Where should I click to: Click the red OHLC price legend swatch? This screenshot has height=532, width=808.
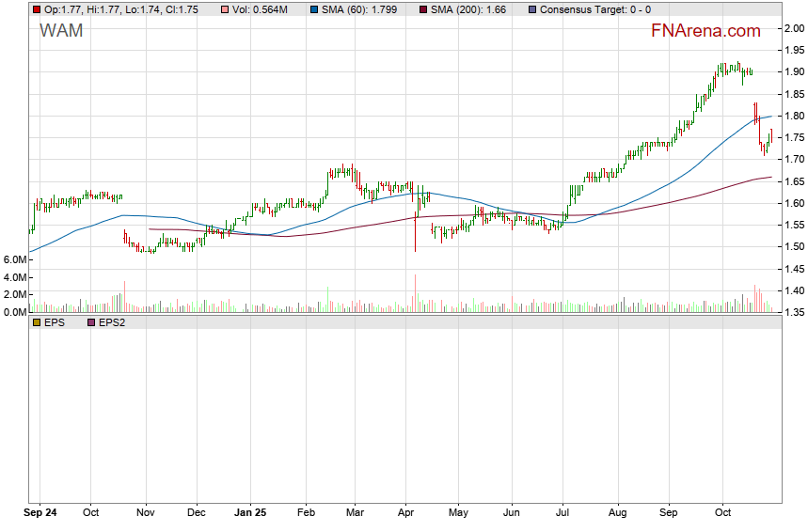[37, 9]
